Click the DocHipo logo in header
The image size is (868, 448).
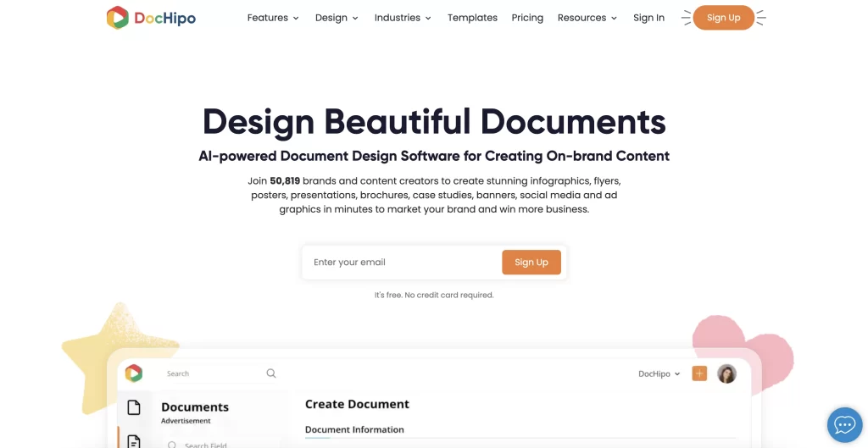[x=151, y=18]
